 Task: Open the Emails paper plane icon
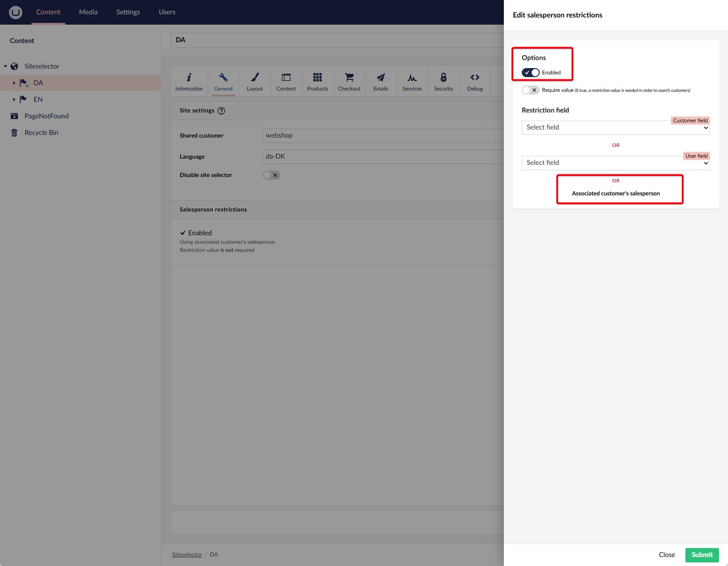pos(381,78)
